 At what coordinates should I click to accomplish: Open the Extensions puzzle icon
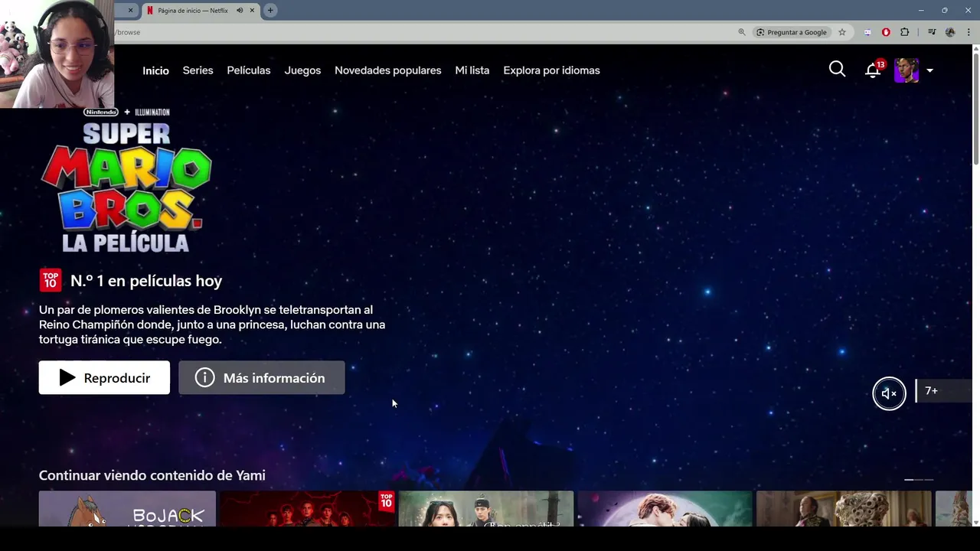905,32
